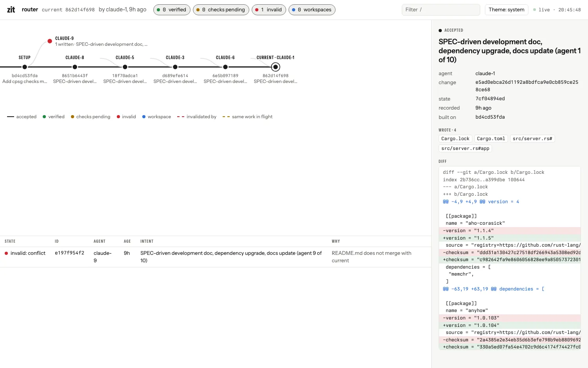Click the 'same work in flight' legend entry
This screenshot has width=588, height=368.
pyautogui.click(x=247, y=117)
